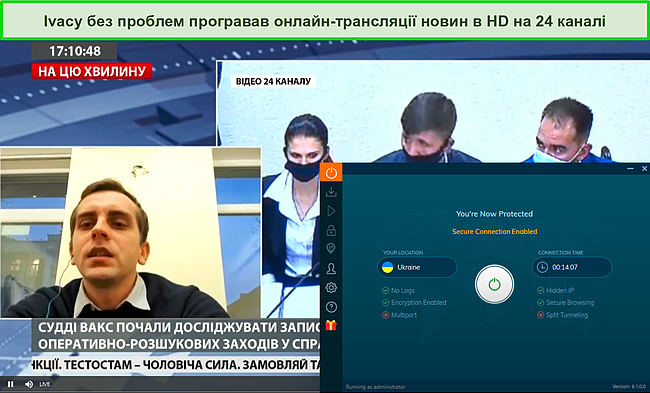
Task: Click the 'НА ЦЮ ХВИЛИНУ' red banner
Action: [92, 71]
